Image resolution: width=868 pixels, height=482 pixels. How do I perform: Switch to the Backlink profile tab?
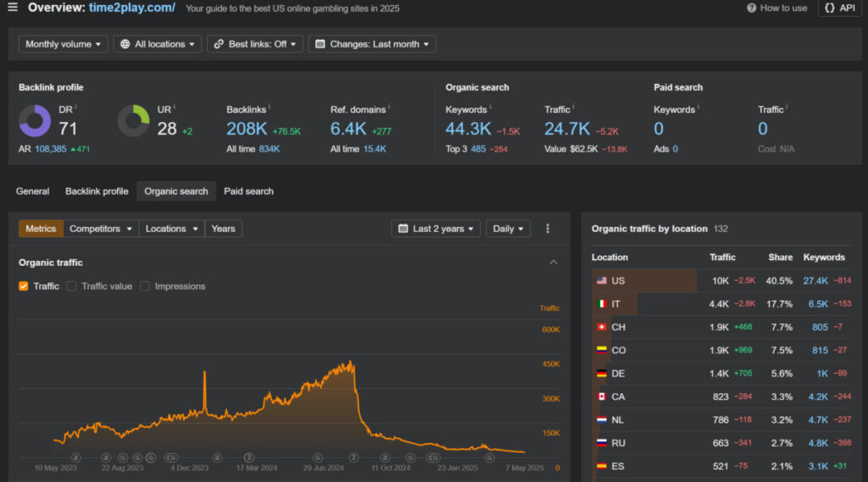(x=97, y=191)
